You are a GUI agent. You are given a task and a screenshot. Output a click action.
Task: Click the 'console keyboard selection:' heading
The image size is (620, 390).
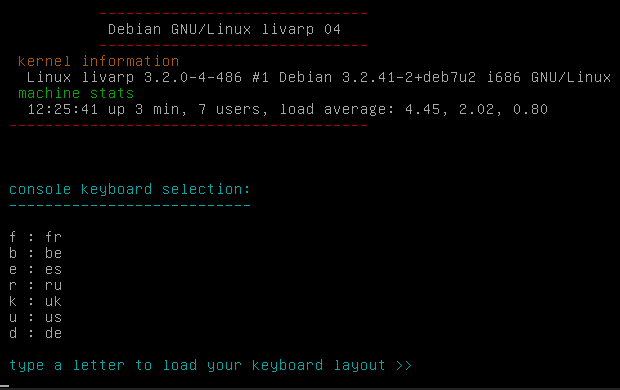click(x=130, y=189)
